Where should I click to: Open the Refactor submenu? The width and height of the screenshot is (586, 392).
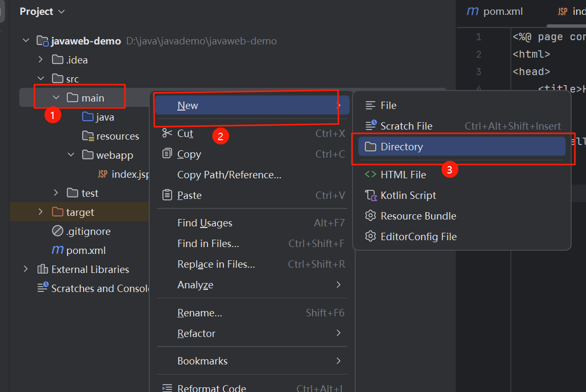(x=253, y=333)
